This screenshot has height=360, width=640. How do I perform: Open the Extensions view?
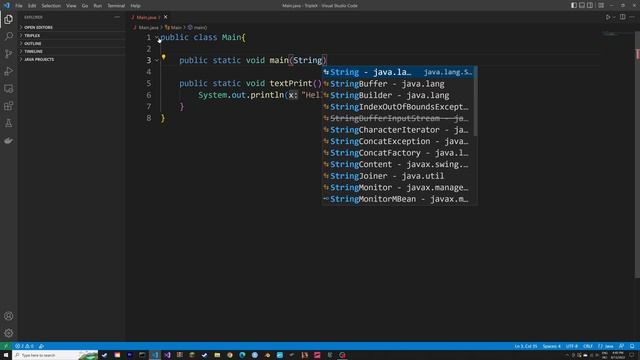click(x=9, y=106)
